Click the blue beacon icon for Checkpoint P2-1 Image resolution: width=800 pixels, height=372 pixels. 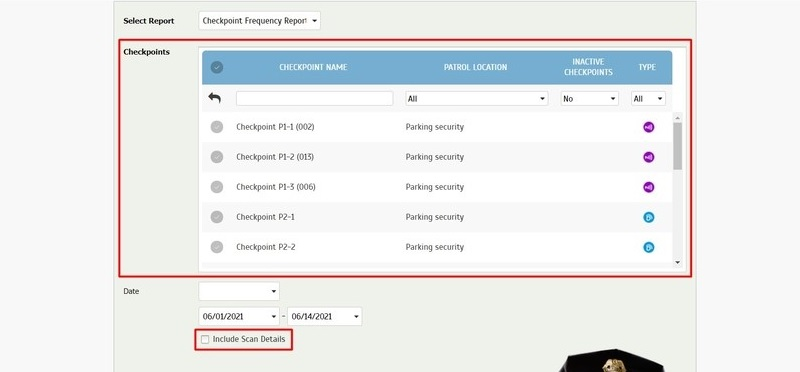[648, 217]
